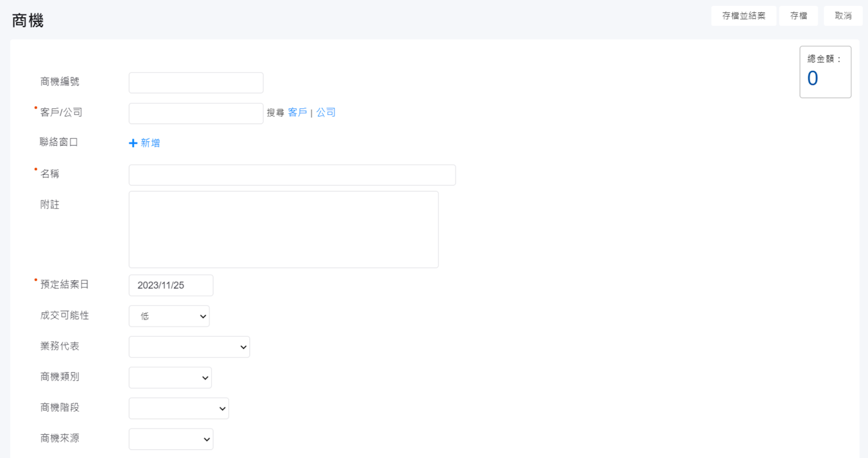The height and width of the screenshot is (458, 868).
Task: Click the 新增 contact link
Action: pyautogui.click(x=150, y=143)
